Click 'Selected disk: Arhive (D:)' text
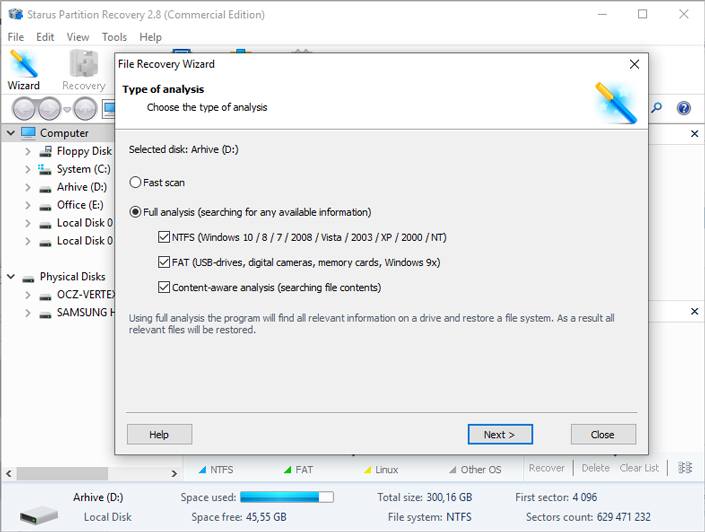The image size is (705, 532). point(183,149)
